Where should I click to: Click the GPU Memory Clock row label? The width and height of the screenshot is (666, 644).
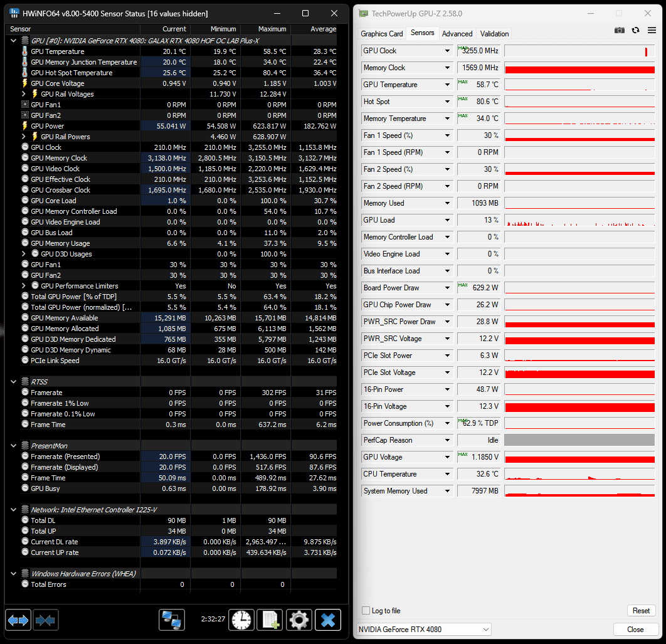59,158
